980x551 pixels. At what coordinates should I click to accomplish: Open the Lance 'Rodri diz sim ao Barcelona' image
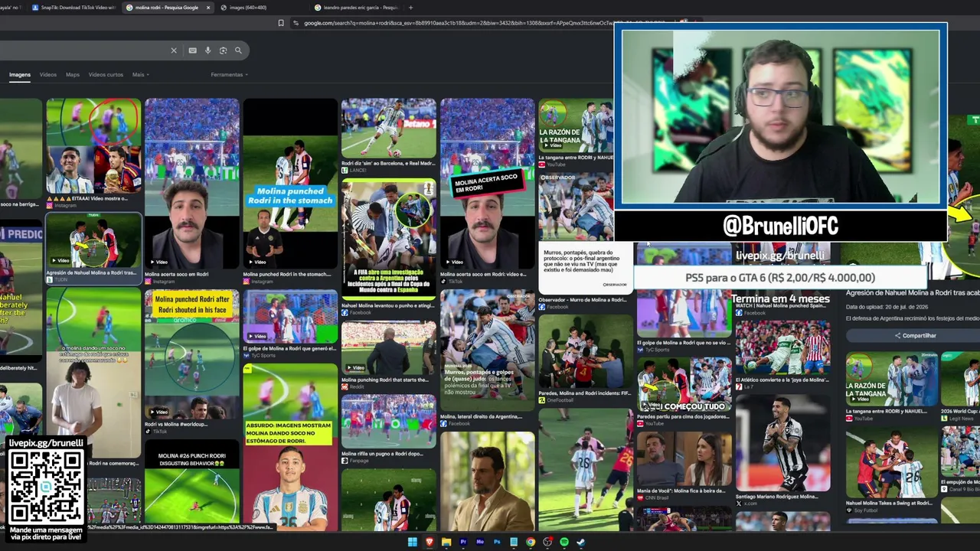[389, 129]
